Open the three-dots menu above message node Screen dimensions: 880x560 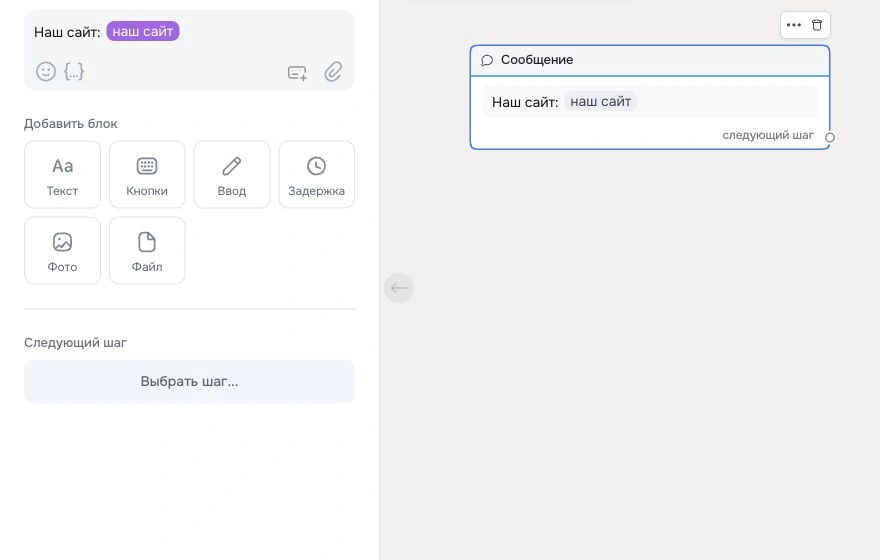[x=794, y=25]
